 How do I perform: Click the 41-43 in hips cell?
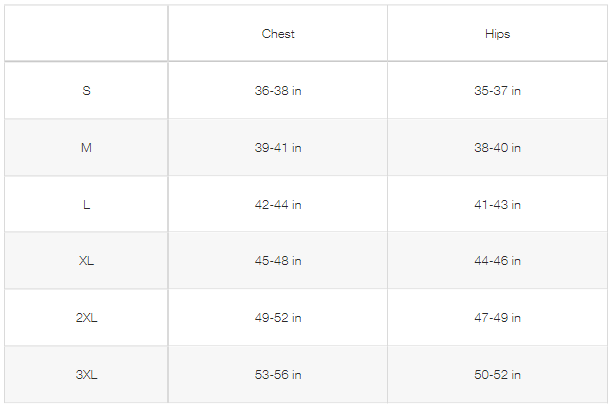[x=497, y=205]
